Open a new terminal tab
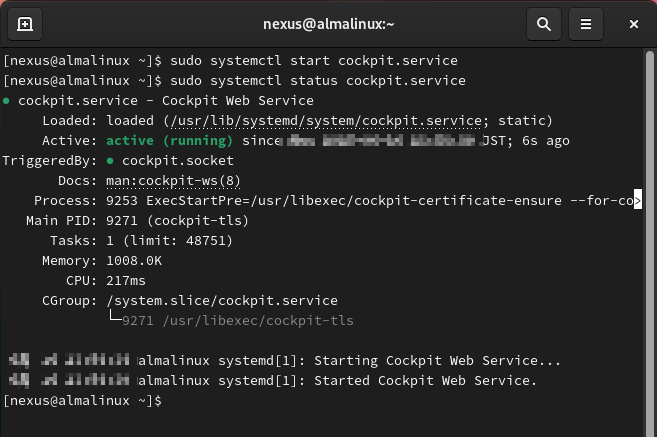This screenshot has width=657, height=437. [x=25, y=23]
